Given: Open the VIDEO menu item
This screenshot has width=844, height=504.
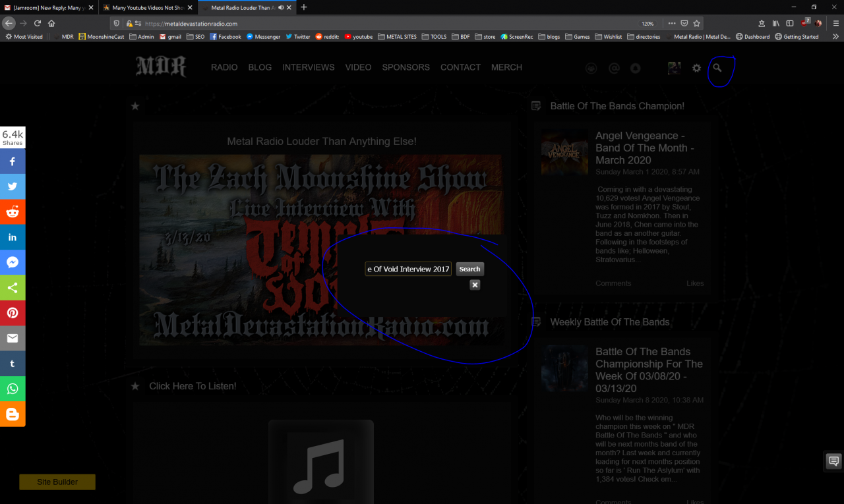Looking at the screenshot, I should 358,67.
